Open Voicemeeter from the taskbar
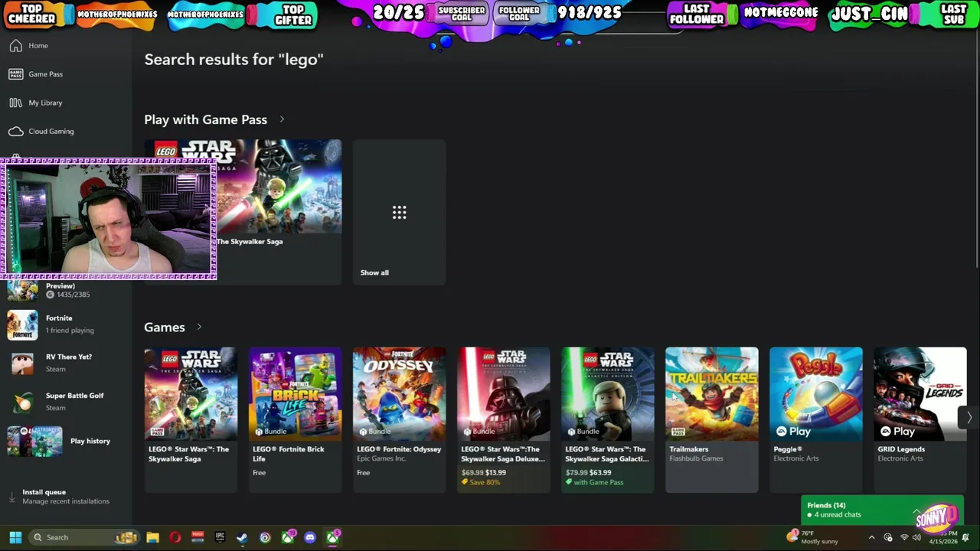Viewport: 980px width, 551px height. (x=198, y=537)
